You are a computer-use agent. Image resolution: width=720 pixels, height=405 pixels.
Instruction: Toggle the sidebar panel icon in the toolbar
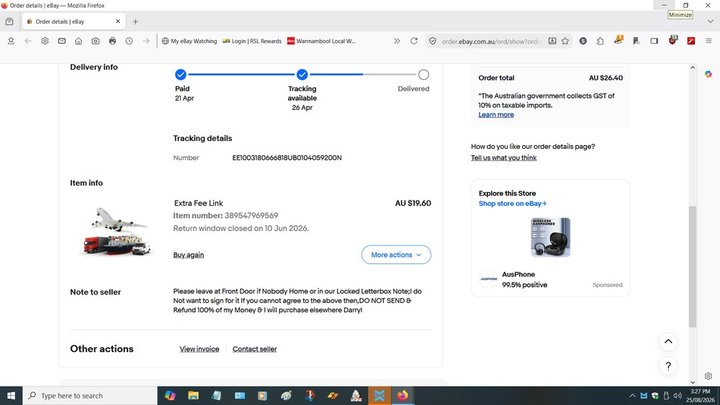tap(654, 41)
